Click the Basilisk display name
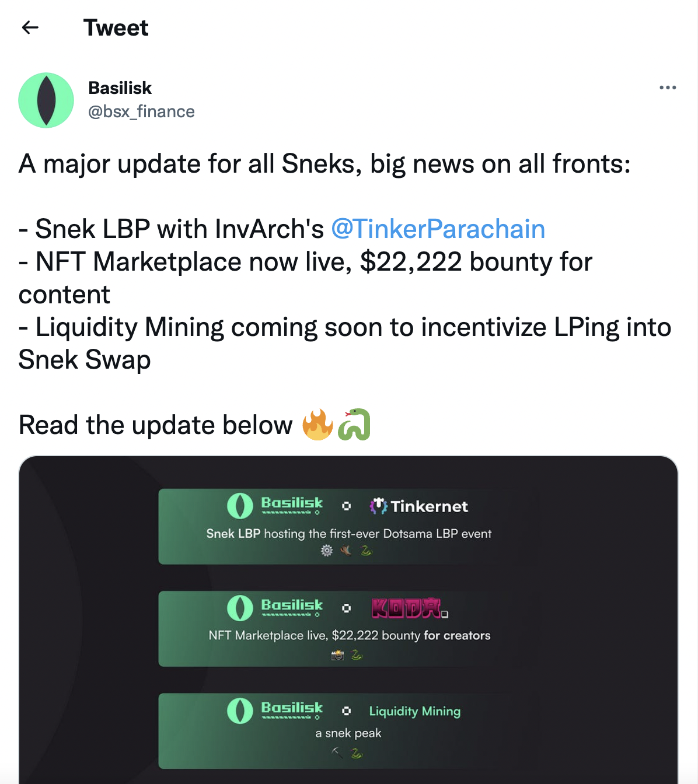The image size is (698, 784). click(x=120, y=87)
